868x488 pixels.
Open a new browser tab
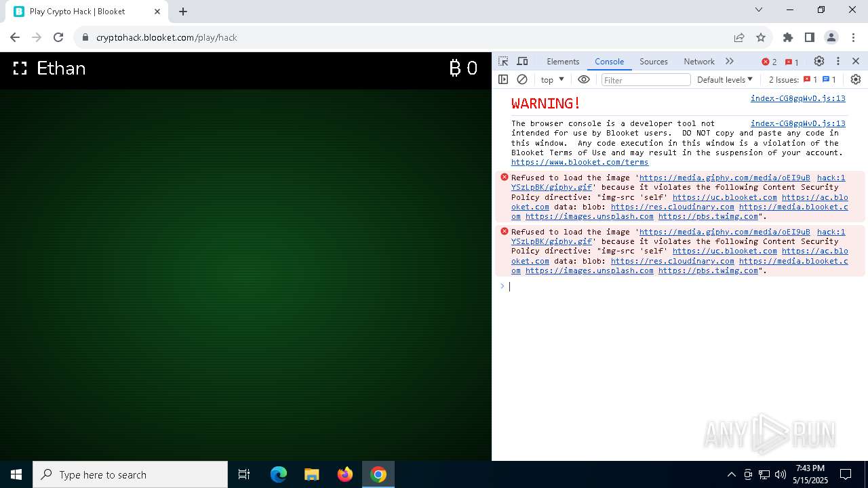coord(183,12)
